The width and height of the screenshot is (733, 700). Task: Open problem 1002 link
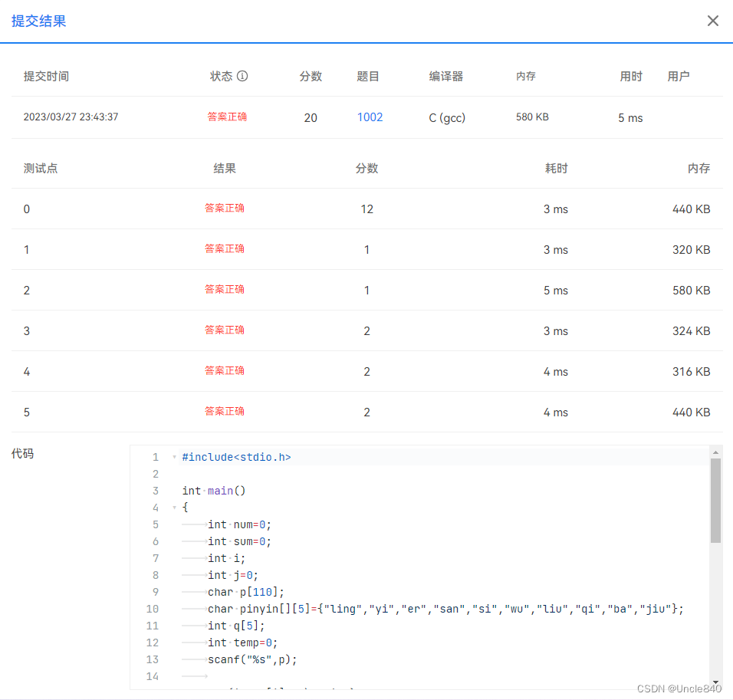point(370,117)
